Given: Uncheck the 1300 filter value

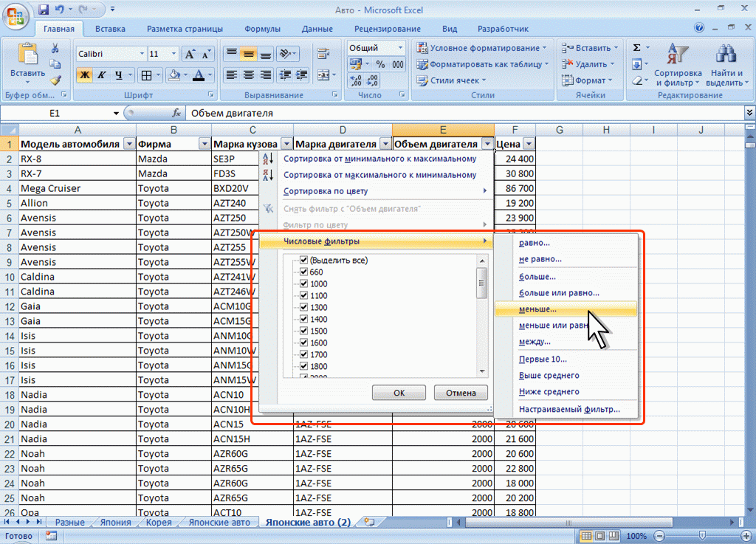Looking at the screenshot, I should coord(303,307).
